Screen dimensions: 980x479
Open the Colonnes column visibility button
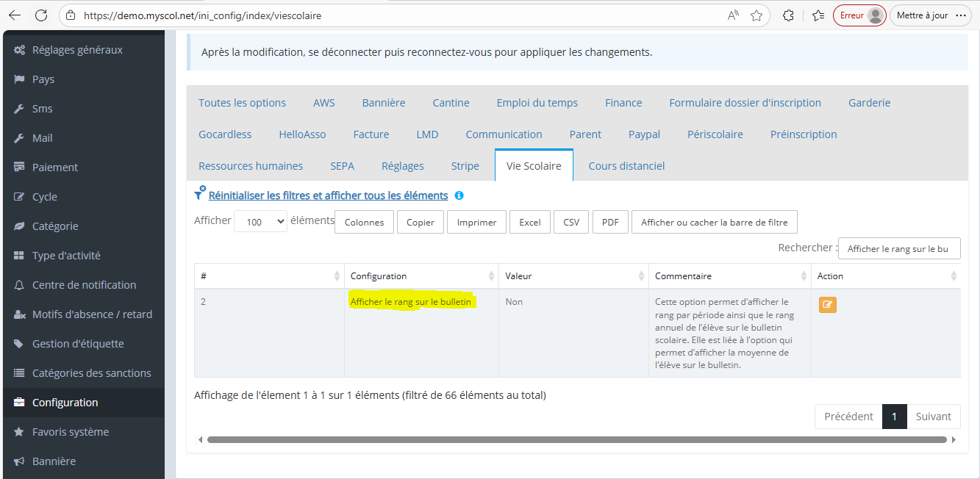tap(364, 222)
